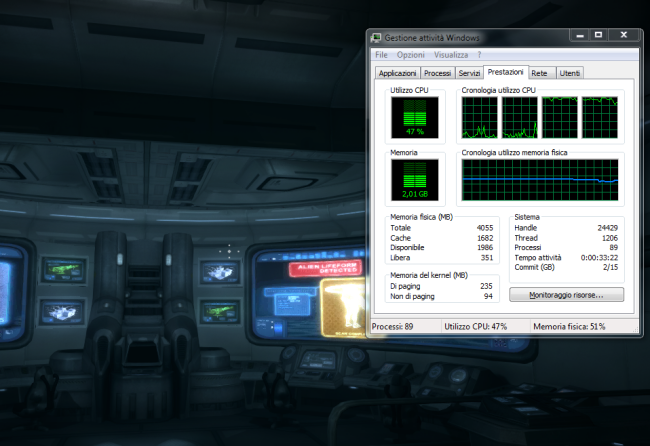Go to the Utenti tab
This screenshot has height=446, width=650.
point(570,73)
